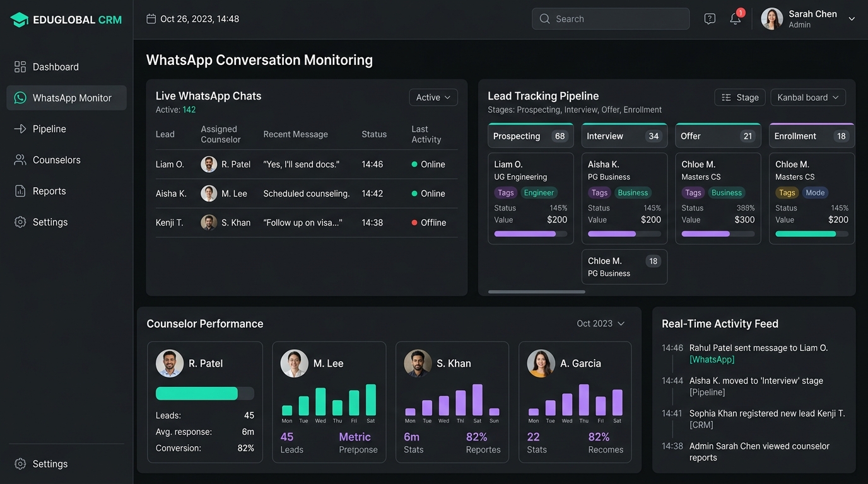Click the Enrollment column header
Viewport: 868px width, 484px height.
coord(812,135)
